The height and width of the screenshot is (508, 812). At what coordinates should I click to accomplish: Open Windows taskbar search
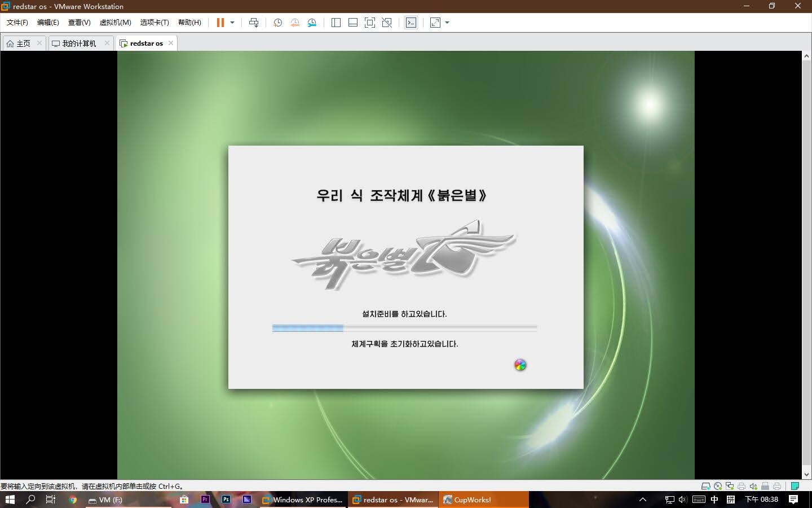coord(31,500)
